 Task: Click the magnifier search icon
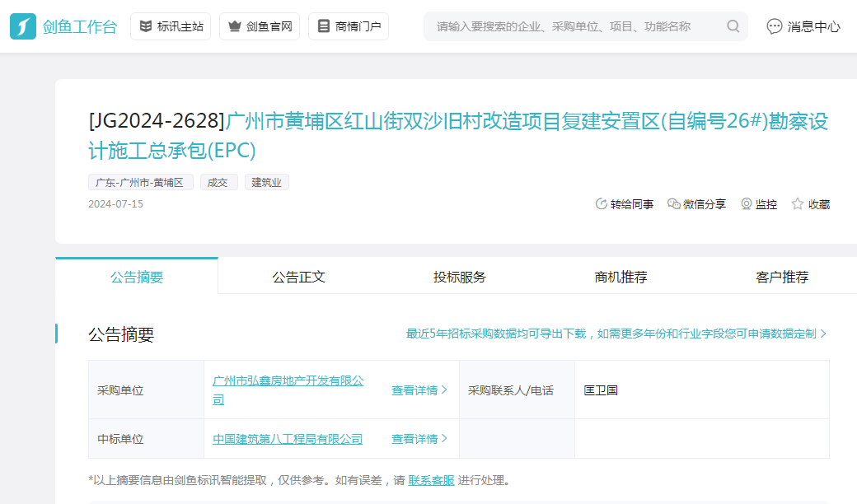click(x=733, y=26)
